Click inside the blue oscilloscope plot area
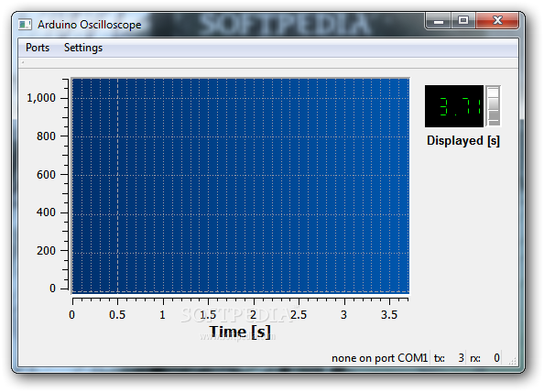 tap(241, 186)
